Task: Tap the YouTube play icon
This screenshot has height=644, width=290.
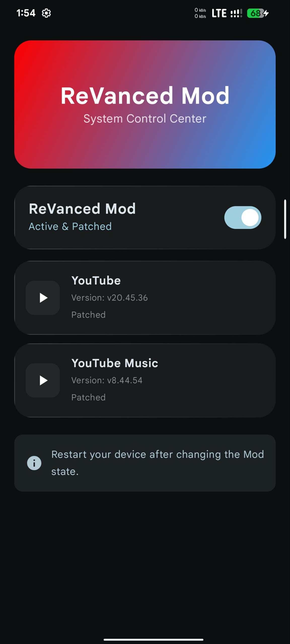Action: click(43, 298)
